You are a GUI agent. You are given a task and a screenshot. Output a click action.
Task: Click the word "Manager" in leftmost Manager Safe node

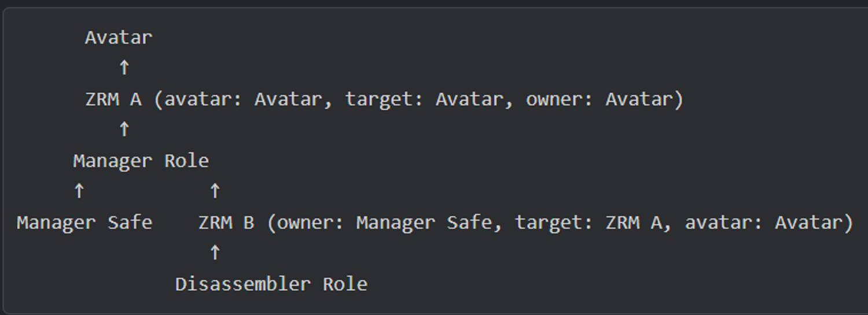tap(56, 223)
